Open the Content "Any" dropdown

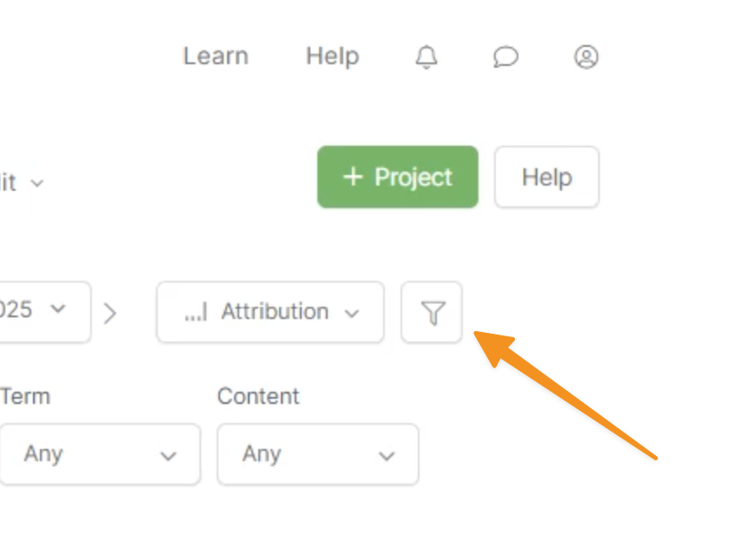317,454
